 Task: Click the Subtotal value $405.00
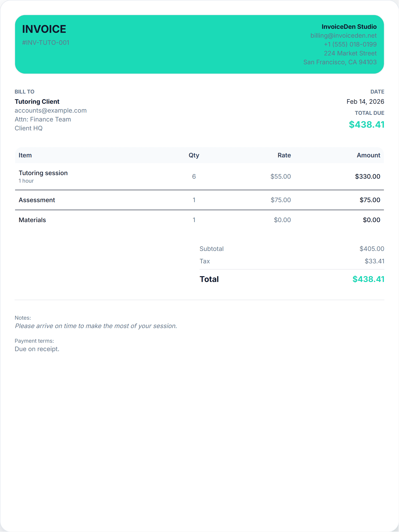[372, 249]
